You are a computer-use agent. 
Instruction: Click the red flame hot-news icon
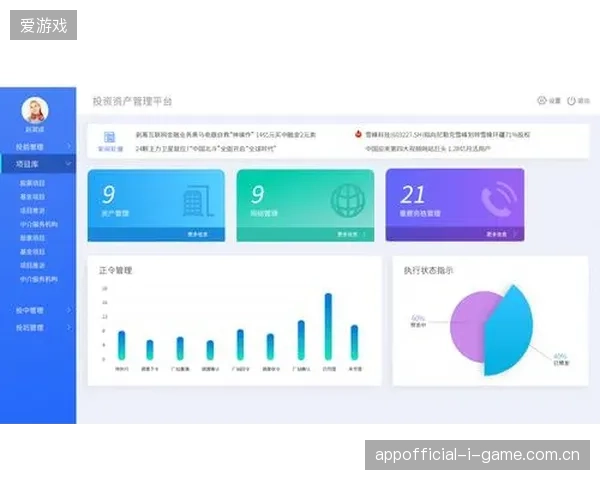click(358, 134)
